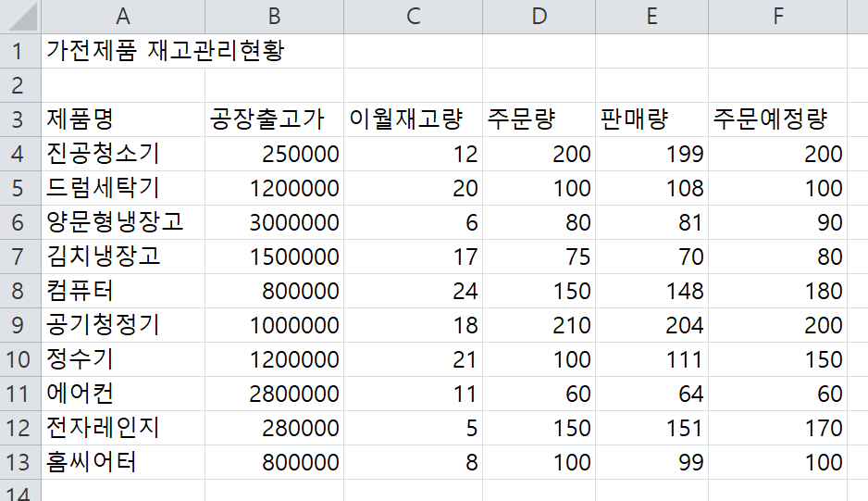Click 홈씨어터 sales cell 99
The height and width of the screenshot is (501, 868).
652,462
